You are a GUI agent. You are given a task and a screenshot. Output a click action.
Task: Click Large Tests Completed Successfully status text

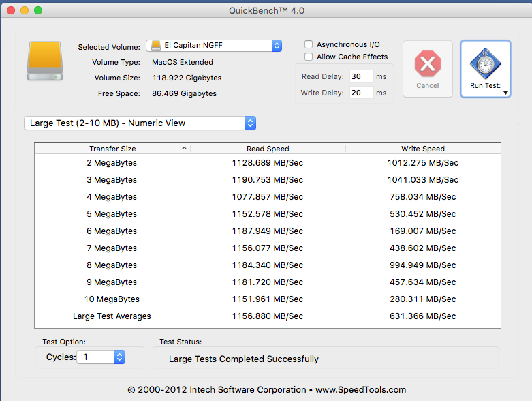244,359
